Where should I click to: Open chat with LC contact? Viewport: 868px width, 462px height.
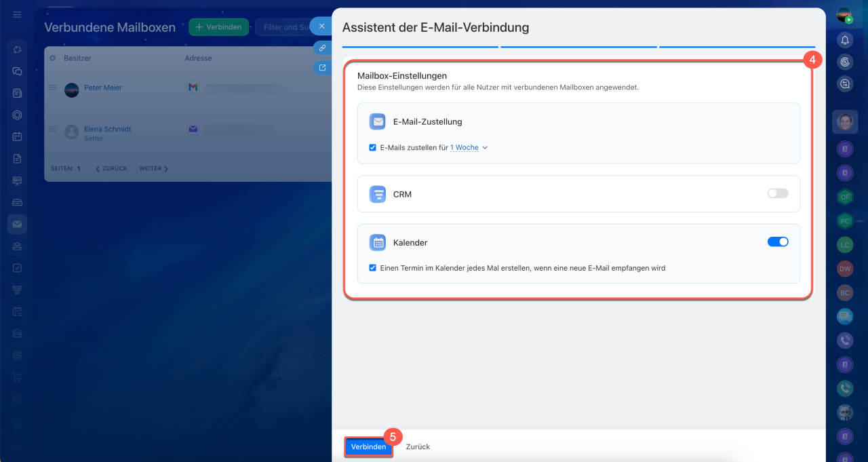tap(845, 245)
